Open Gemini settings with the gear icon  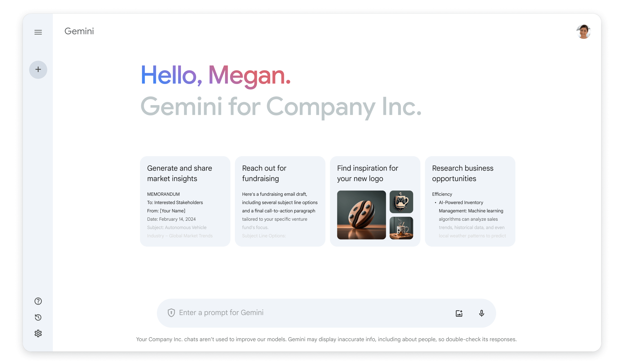pos(38,334)
